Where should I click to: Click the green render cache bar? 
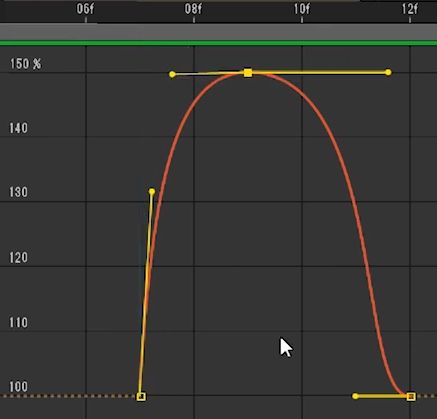218,43
